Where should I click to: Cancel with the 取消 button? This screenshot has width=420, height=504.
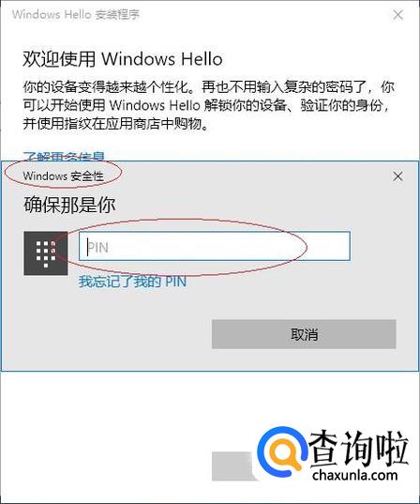click(304, 334)
